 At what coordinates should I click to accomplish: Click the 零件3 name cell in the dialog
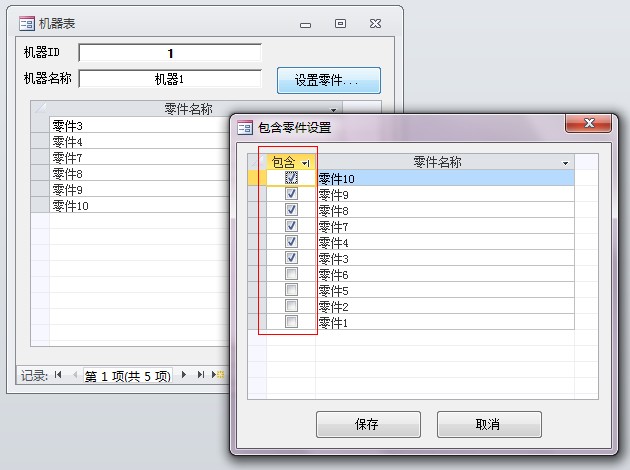(x=445, y=258)
